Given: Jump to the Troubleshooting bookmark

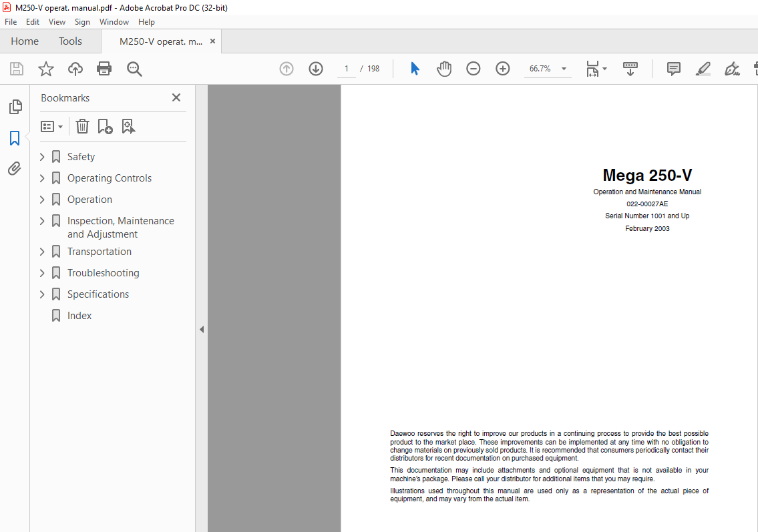Looking at the screenshot, I should [x=103, y=272].
